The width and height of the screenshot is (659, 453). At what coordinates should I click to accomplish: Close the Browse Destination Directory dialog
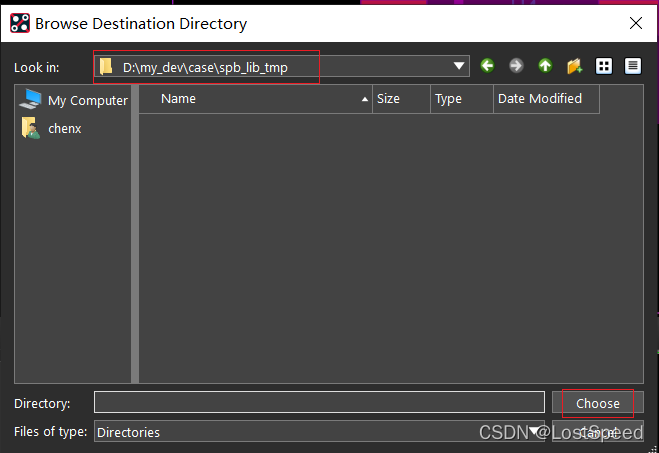(x=635, y=22)
